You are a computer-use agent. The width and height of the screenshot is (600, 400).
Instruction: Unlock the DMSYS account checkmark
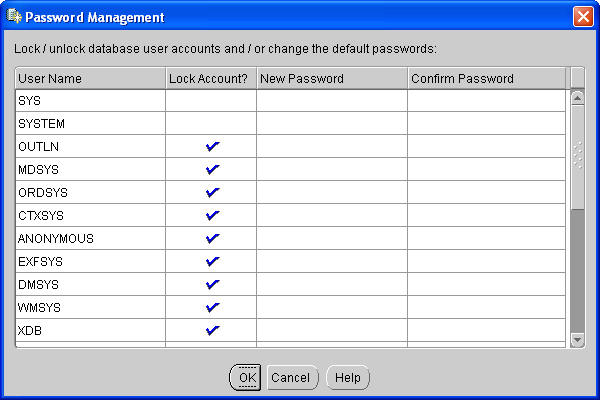click(x=211, y=284)
